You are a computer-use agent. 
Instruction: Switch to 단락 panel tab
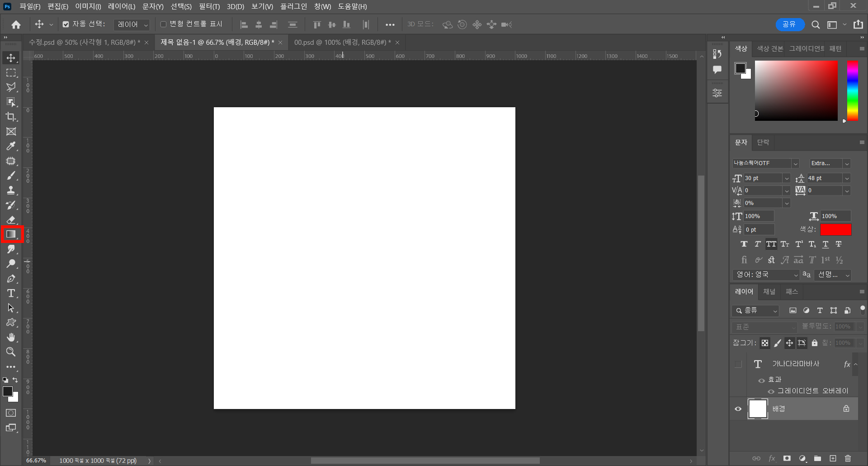click(763, 143)
